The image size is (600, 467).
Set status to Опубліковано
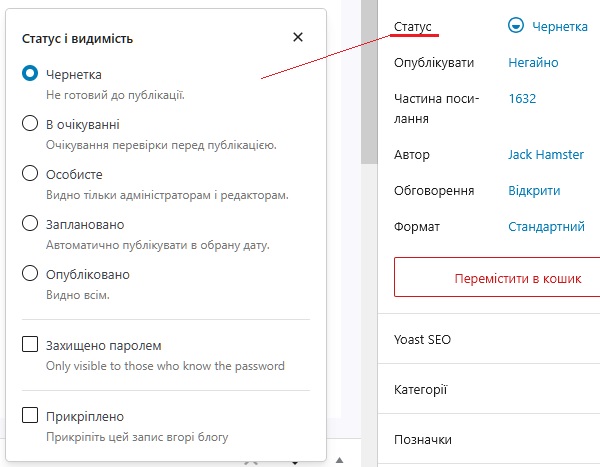pos(30,274)
